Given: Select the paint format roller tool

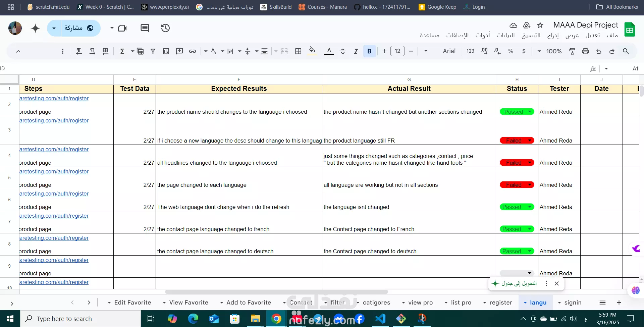Looking at the screenshot, I should click(572, 51).
